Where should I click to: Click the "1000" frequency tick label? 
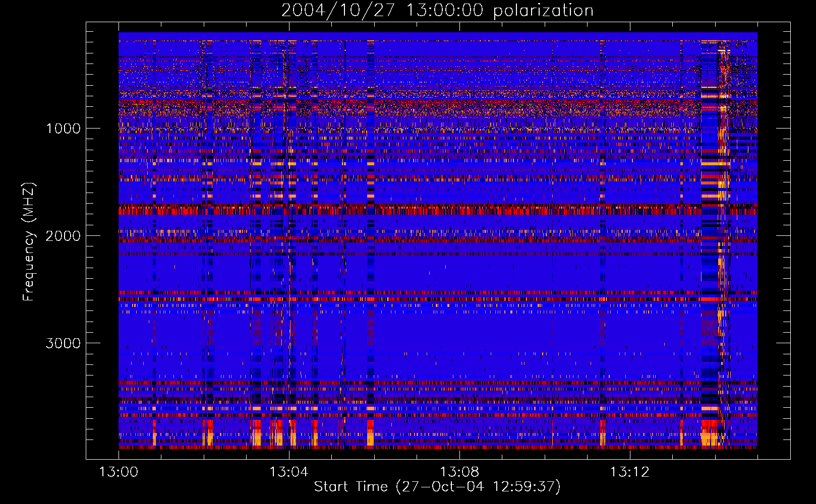[x=63, y=129]
